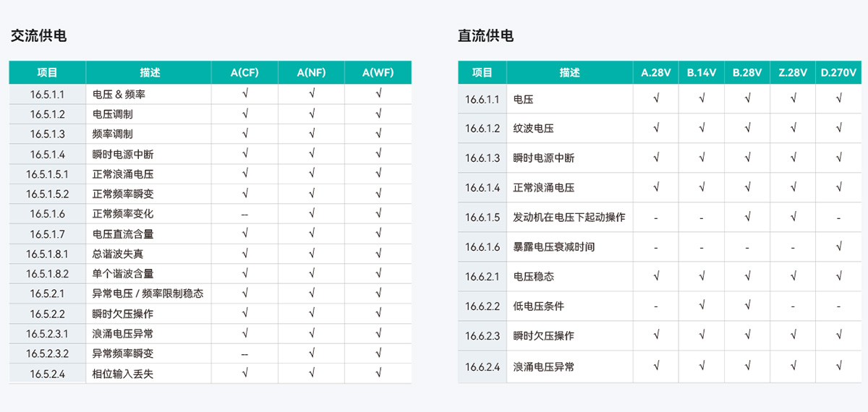Click the 交流供电 section heading
This screenshot has width=868, height=412.
[38, 35]
